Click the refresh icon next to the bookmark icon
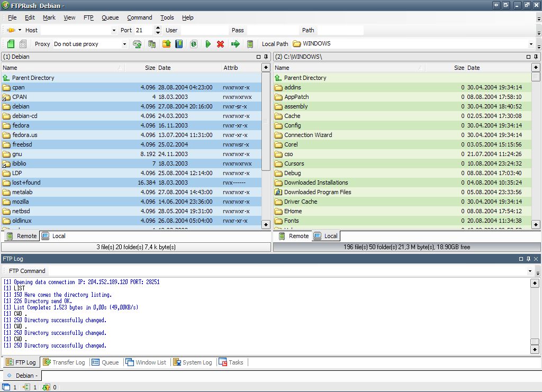The image size is (542, 392). coord(192,43)
